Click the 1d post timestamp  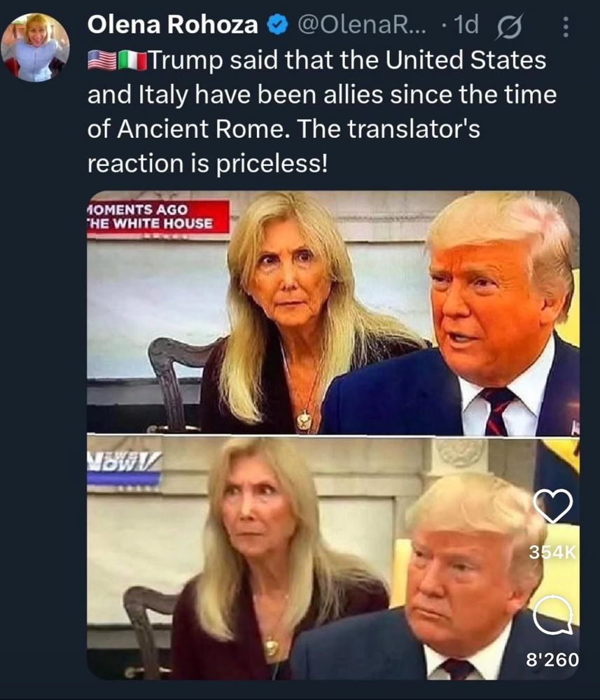pyautogui.click(x=466, y=24)
